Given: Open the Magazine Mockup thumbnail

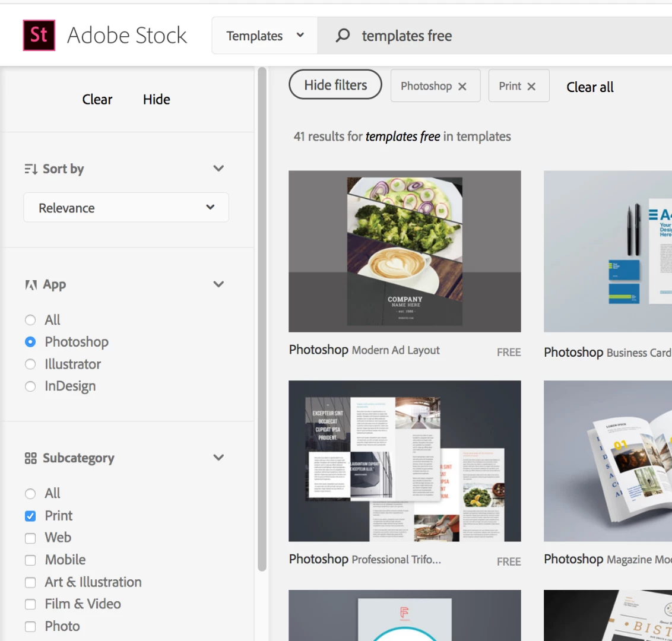Looking at the screenshot, I should [608, 461].
